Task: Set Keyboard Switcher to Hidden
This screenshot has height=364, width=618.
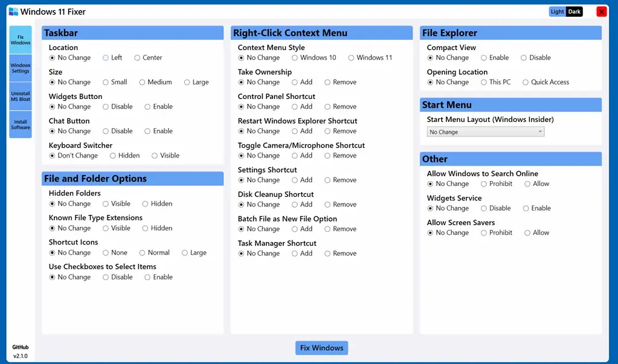Action: click(124, 155)
